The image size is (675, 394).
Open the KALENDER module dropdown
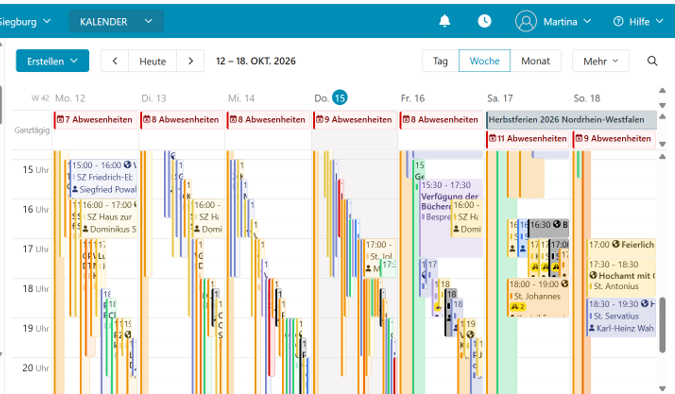116,22
